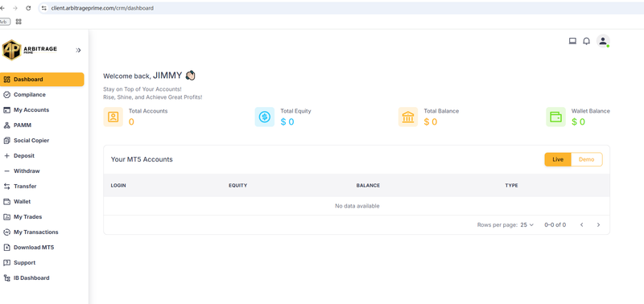644x304 pixels.
Task: Click the Total Balance bank icon
Action: tap(408, 117)
